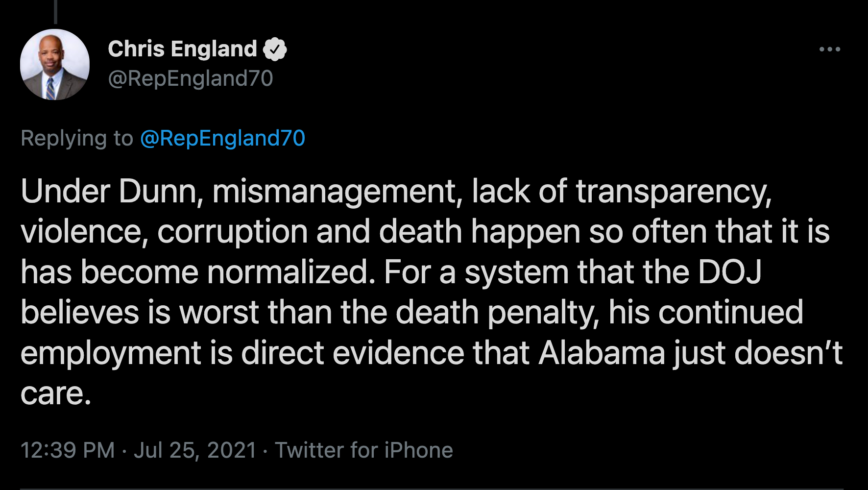Click the word "DOJ" in the tweet
Image resolution: width=868 pixels, height=490 pixels.
729,272
